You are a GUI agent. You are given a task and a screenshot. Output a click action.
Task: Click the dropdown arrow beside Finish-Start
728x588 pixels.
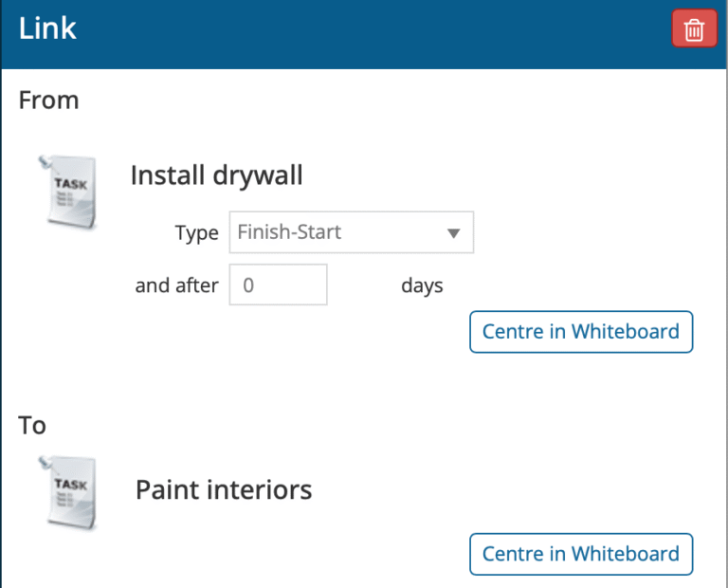pyautogui.click(x=453, y=233)
